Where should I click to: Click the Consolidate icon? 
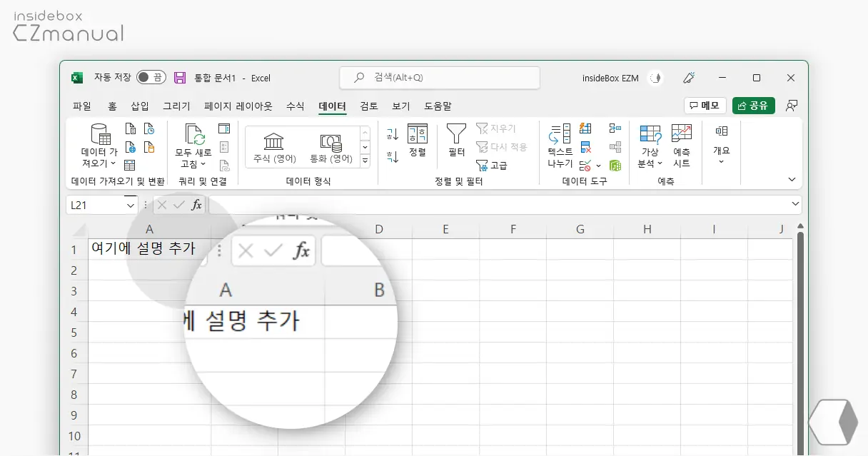[615, 128]
